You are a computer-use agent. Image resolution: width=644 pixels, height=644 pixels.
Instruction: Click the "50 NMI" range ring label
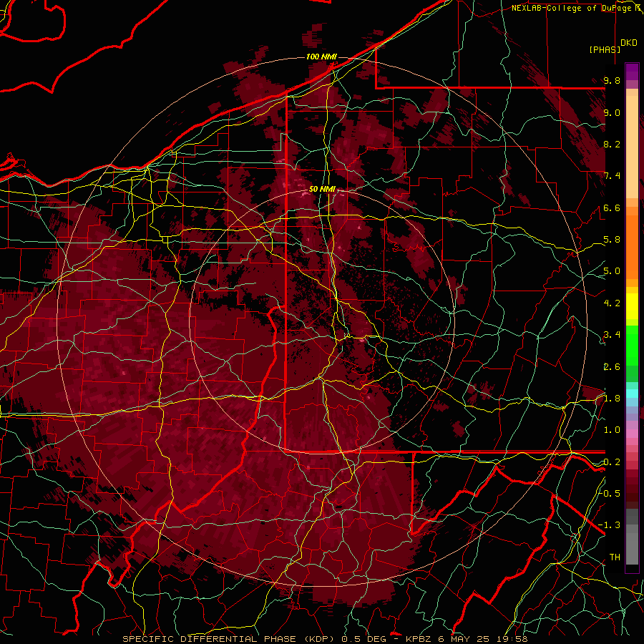click(x=323, y=190)
